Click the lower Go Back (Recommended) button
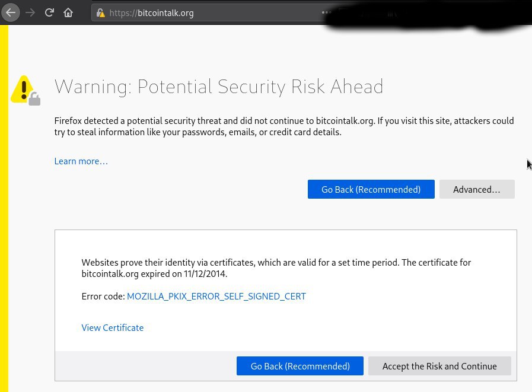This screenshot has height=392, width=532. (x=300, y=366)
